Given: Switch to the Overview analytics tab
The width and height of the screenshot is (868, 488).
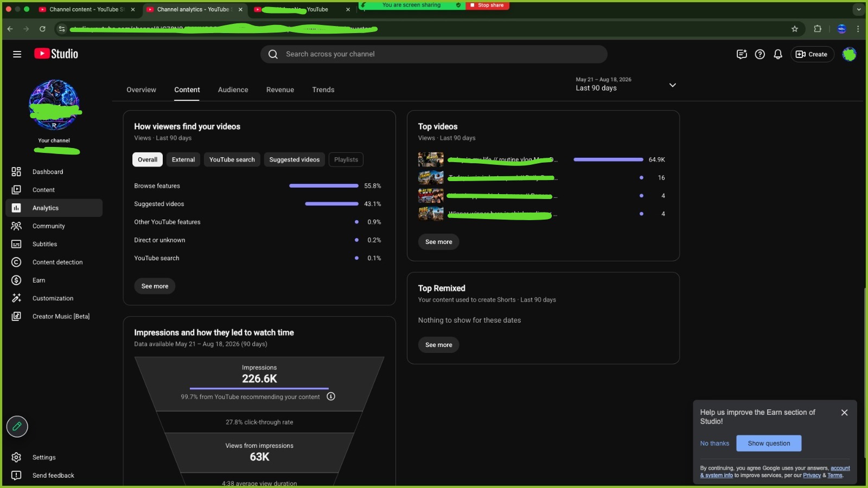Looking at the screenshot, I should tap(141, 90).
